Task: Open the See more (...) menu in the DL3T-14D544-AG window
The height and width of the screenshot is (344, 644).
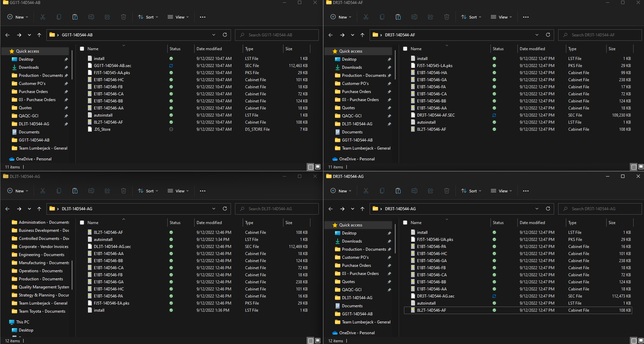Action: coord(203,191)
